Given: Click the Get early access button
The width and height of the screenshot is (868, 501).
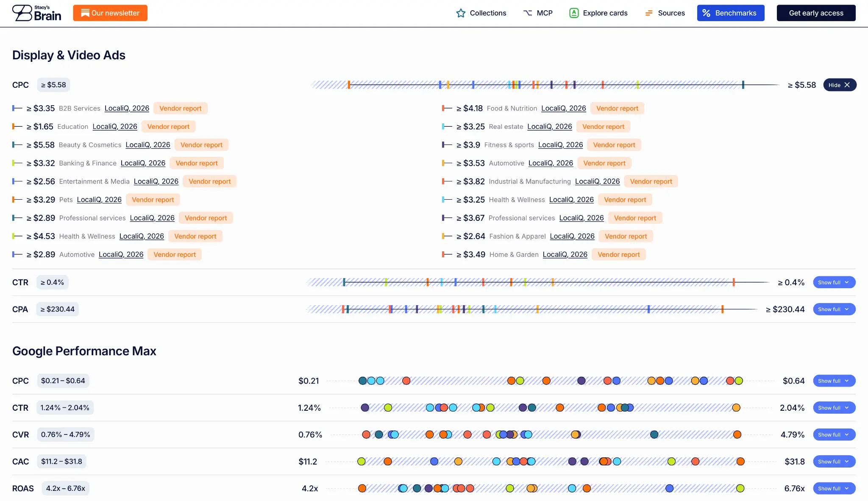Looking at the screenshot, I should coord(816,13).
